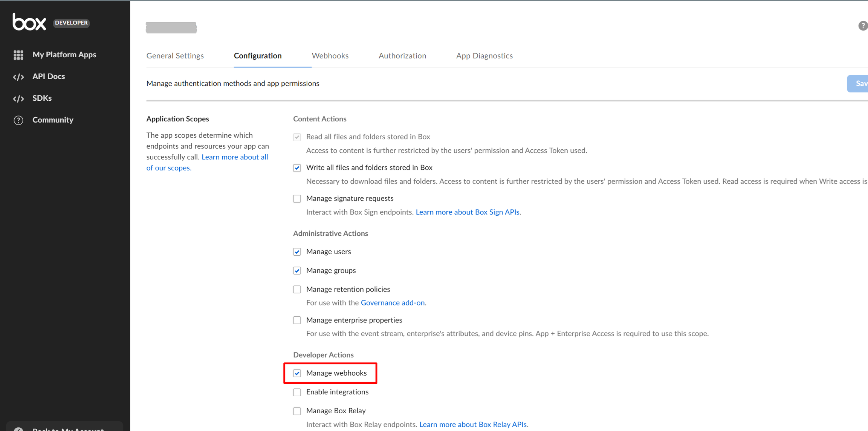Open Learn more about Box Relay APIs
Image resolution: width=868 pixels, height=431 pixels.
(x=473, y=425)
